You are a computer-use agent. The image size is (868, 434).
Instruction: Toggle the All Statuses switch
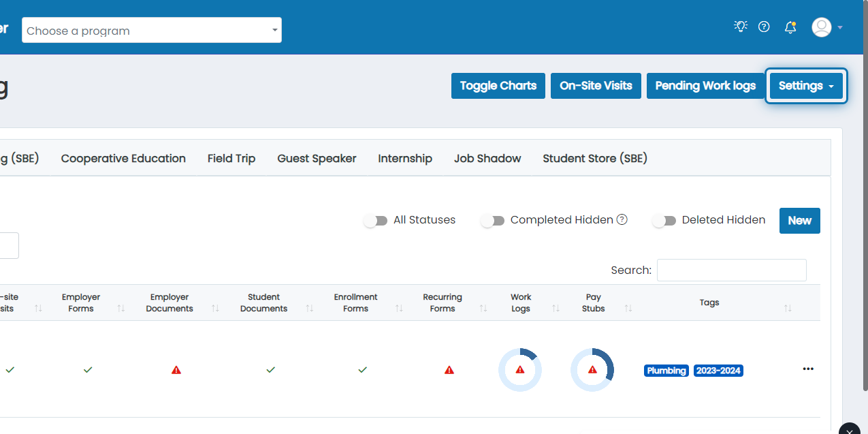coord(376,220)
